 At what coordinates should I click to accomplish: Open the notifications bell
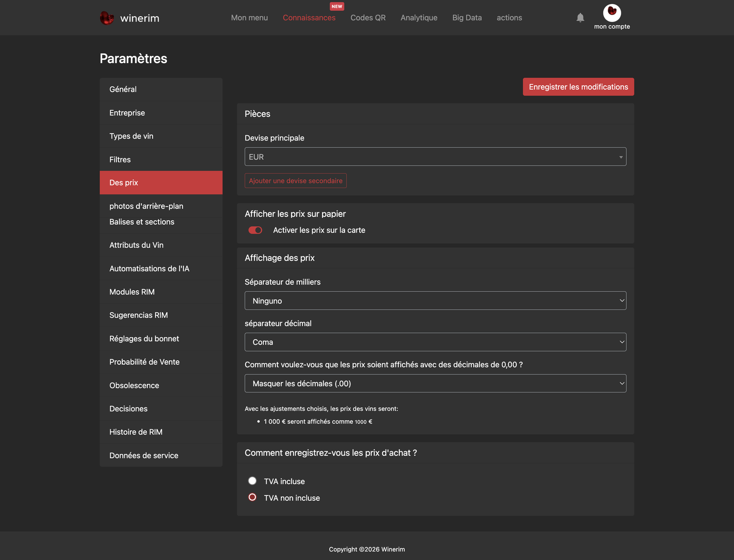[x=580, y=18]
